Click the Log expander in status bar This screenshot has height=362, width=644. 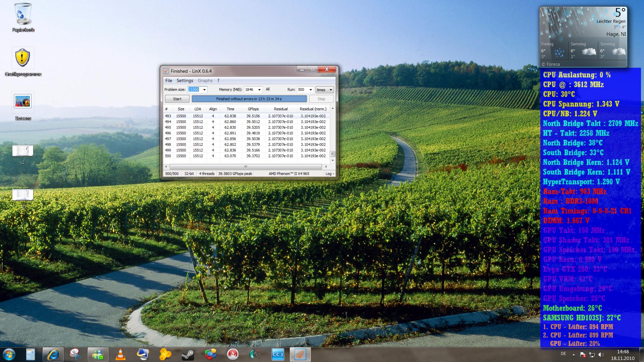click(330, 173)
